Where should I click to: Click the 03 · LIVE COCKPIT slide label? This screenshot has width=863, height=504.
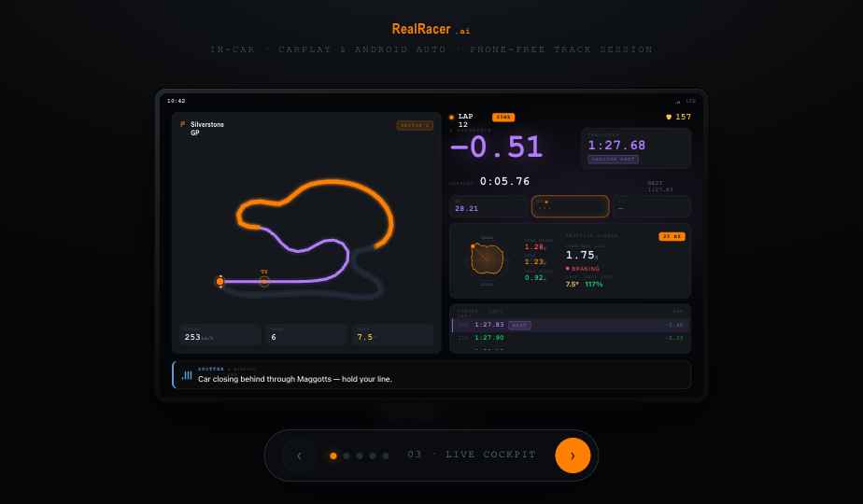[x=472, y=455]
